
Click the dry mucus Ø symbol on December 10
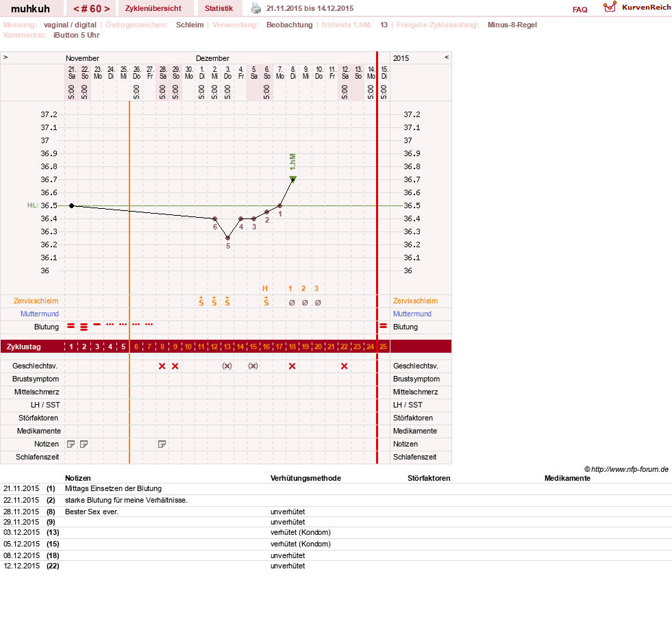(x=318, y=303)
